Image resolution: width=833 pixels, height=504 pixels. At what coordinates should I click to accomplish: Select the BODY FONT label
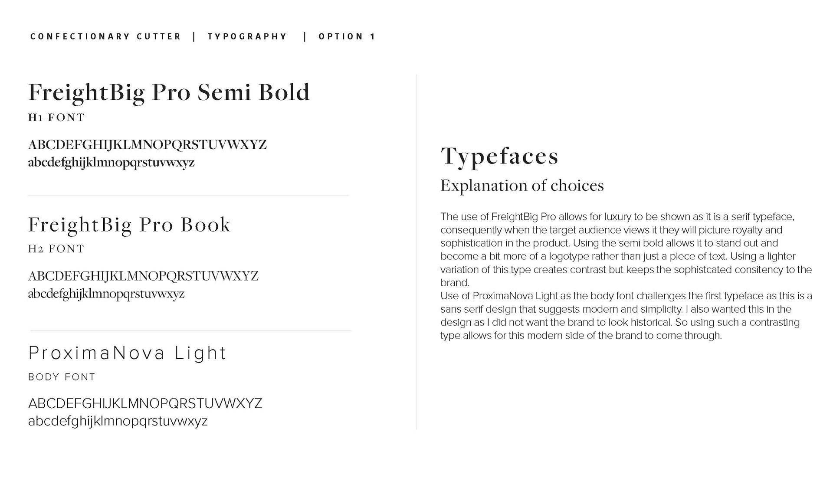62,377
